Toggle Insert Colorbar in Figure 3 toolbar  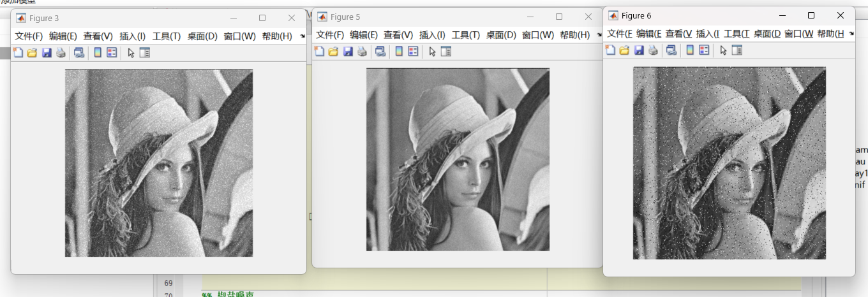click(98, 53)
